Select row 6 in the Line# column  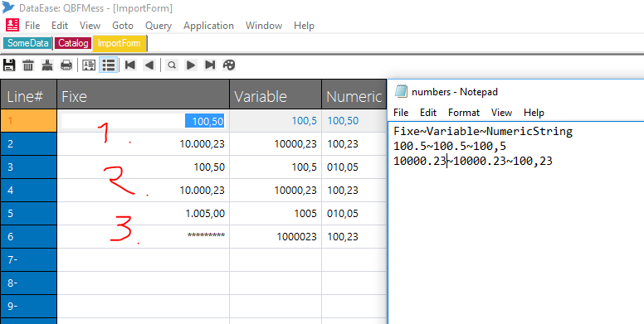tap(29, 237)
